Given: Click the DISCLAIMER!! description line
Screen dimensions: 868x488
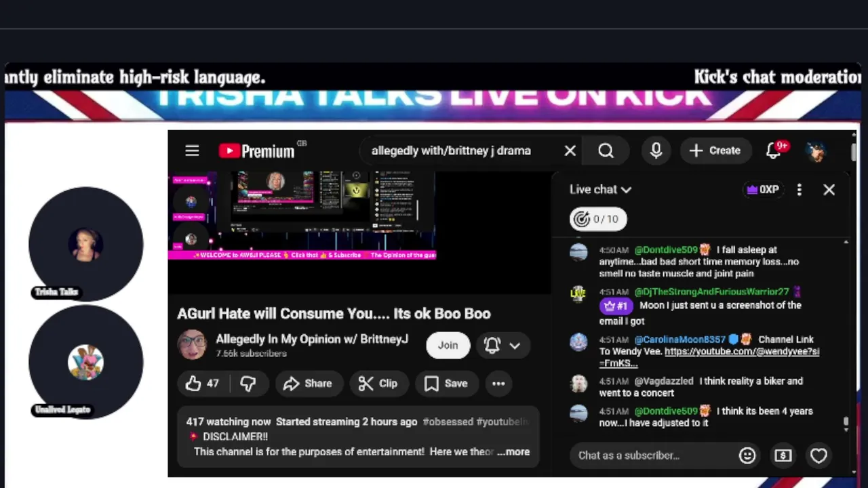Looking at the screenshot, I should pyautogui.click(x=227, y=437).
